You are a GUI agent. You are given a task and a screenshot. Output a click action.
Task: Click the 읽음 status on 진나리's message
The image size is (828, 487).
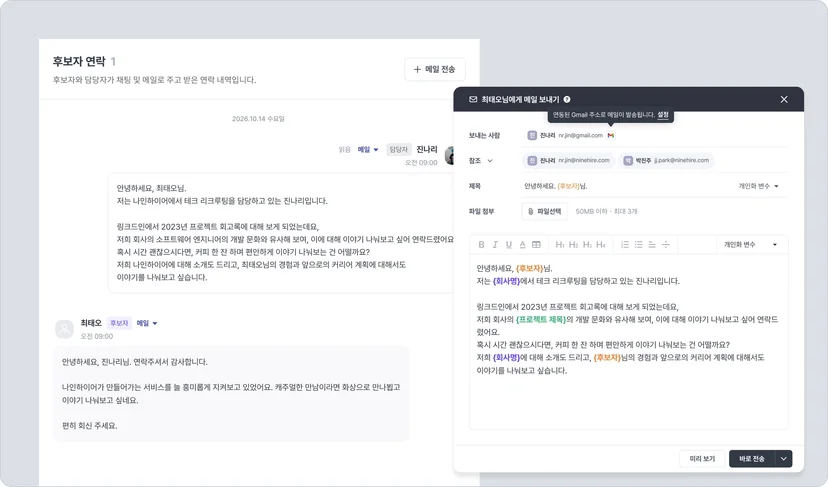[344, 149]
